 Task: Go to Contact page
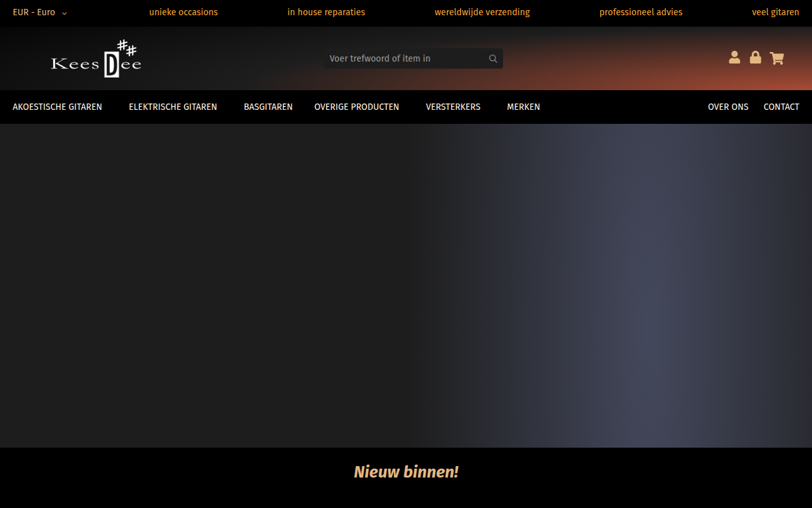[x=782, y=107]
